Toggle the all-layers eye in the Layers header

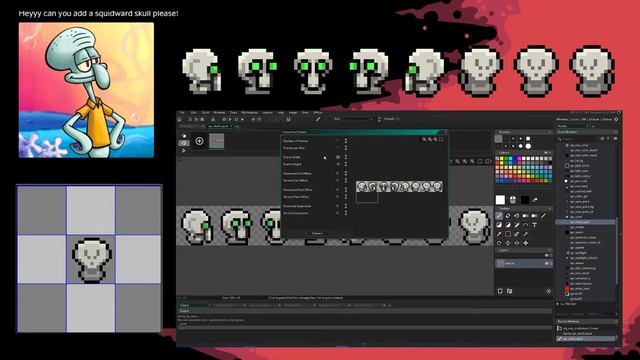tap(547, 256)
